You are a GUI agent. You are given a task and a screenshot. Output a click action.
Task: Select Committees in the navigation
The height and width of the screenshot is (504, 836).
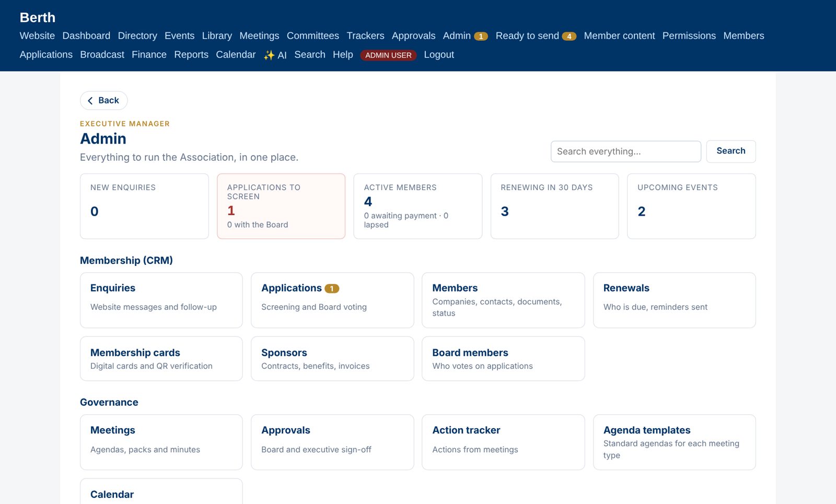[313, 36]
